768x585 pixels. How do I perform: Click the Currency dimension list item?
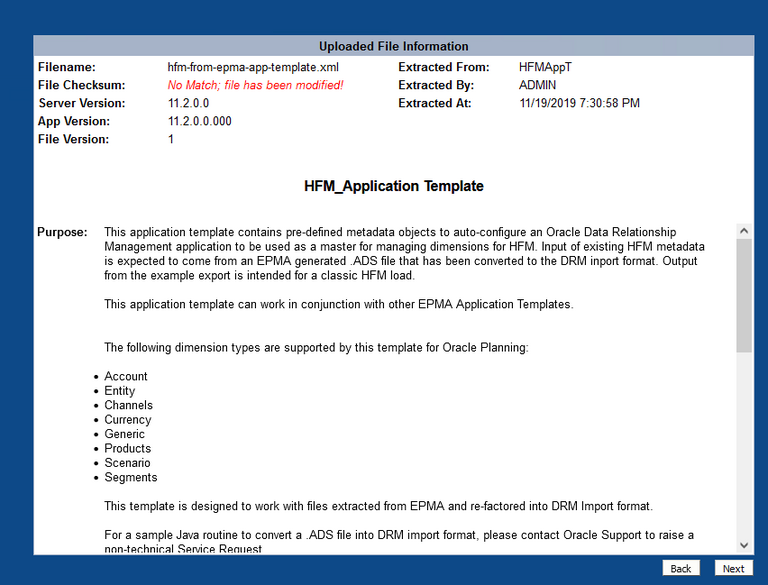pyautogui.click(x=128, y=420)
